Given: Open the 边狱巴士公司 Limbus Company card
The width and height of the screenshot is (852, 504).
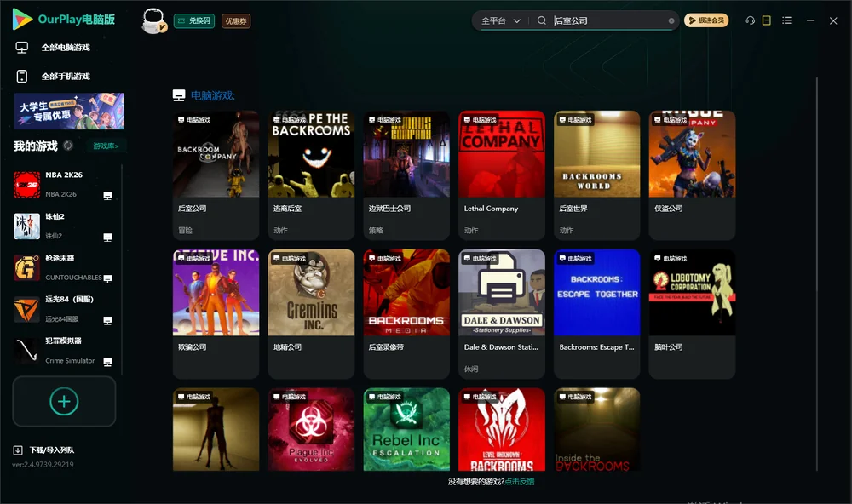Looking at the screenshot, I should coord(406,175).
